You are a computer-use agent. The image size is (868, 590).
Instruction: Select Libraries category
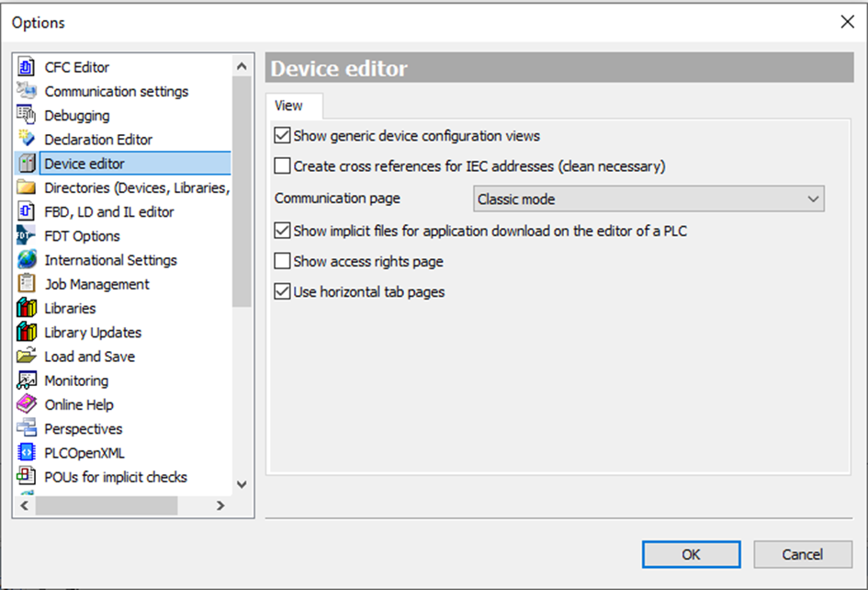pos(70,308)
